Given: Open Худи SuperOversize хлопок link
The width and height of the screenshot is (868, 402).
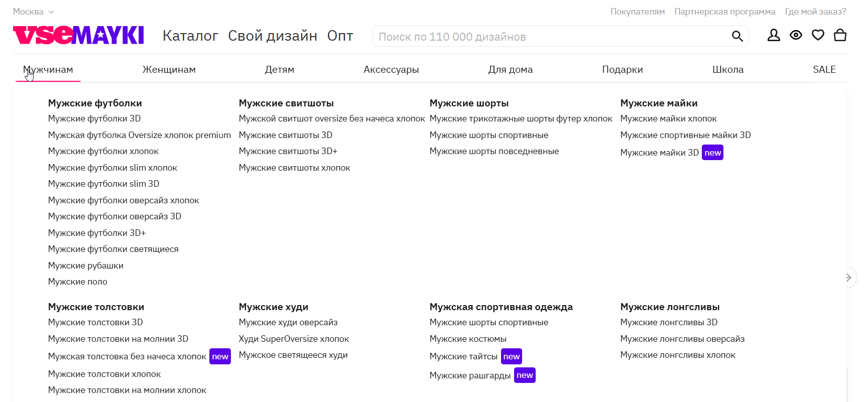Looking at the screenshot, I should (x=294, y=339).
